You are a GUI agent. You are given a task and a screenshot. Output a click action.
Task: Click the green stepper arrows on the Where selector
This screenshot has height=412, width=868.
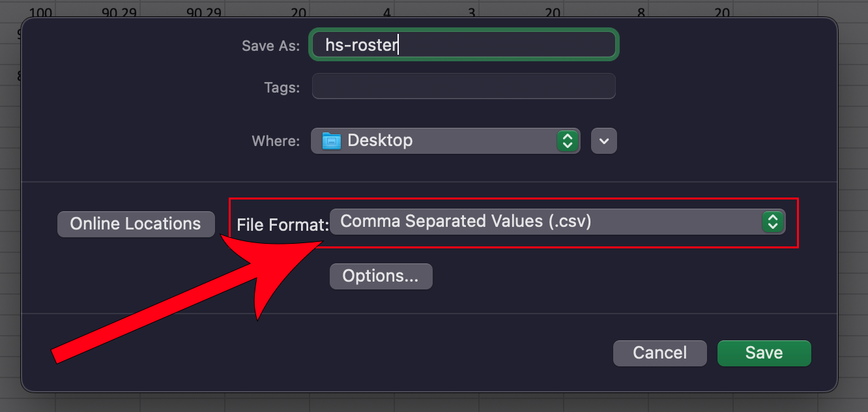coord(567,140)
